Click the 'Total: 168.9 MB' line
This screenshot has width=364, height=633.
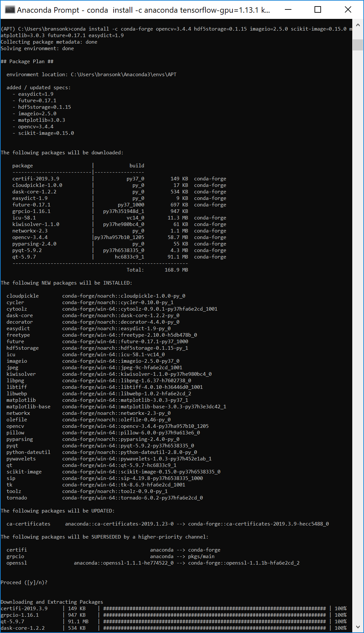(157, 270)
